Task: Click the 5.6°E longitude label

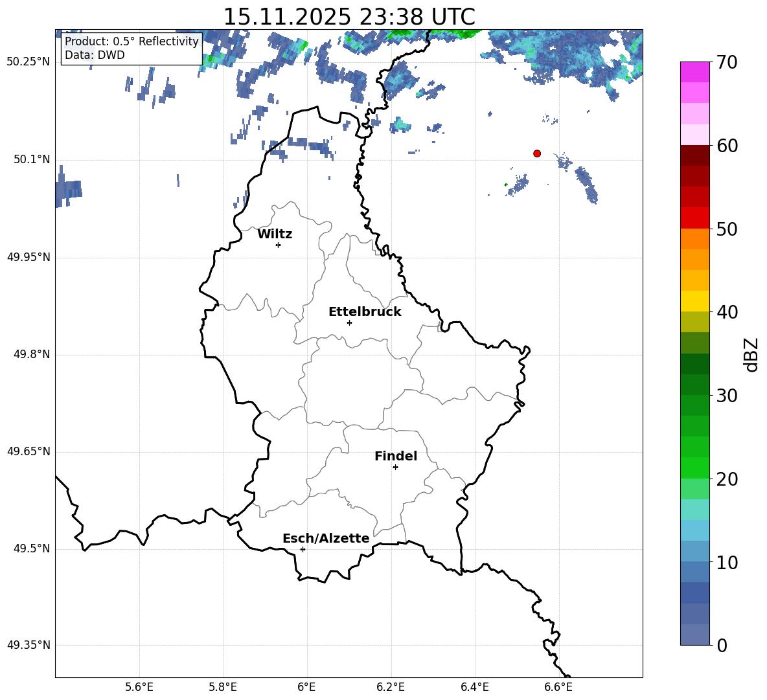Action: 139,687
